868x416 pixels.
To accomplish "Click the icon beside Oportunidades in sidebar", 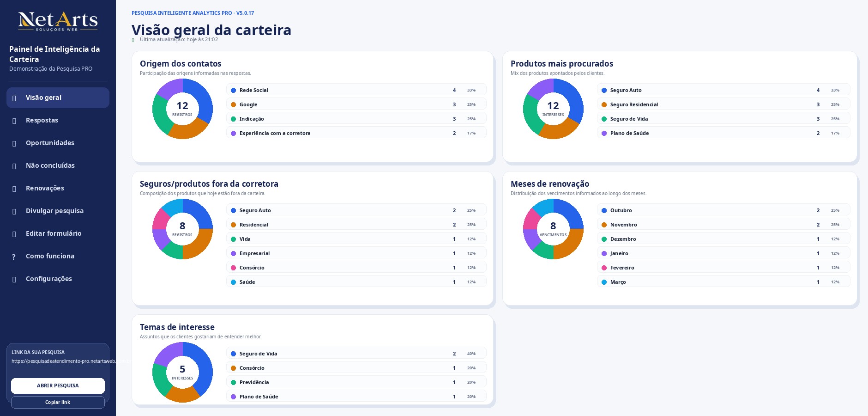I will click(x=14, y=143).
